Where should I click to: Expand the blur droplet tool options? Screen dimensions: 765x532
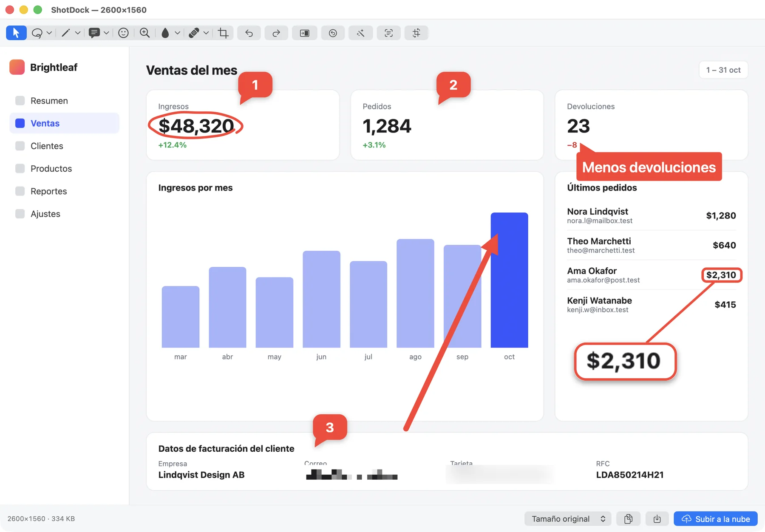click(178, 33)
